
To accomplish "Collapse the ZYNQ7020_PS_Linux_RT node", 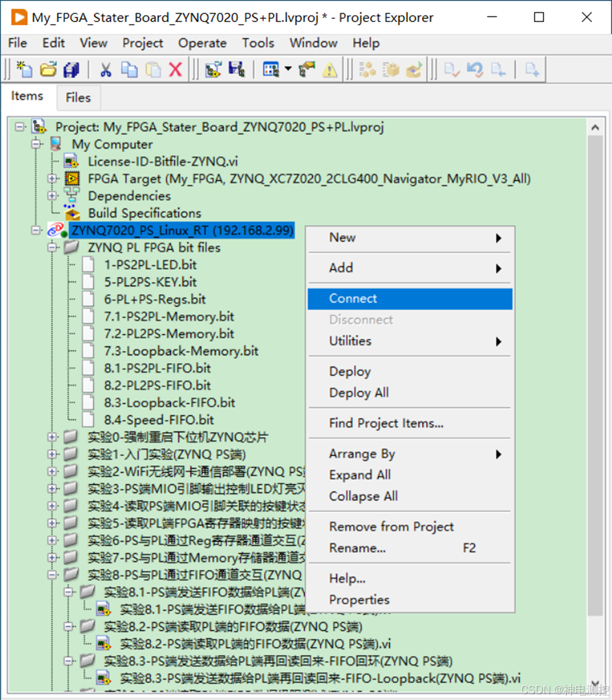I will pos(36,230).
